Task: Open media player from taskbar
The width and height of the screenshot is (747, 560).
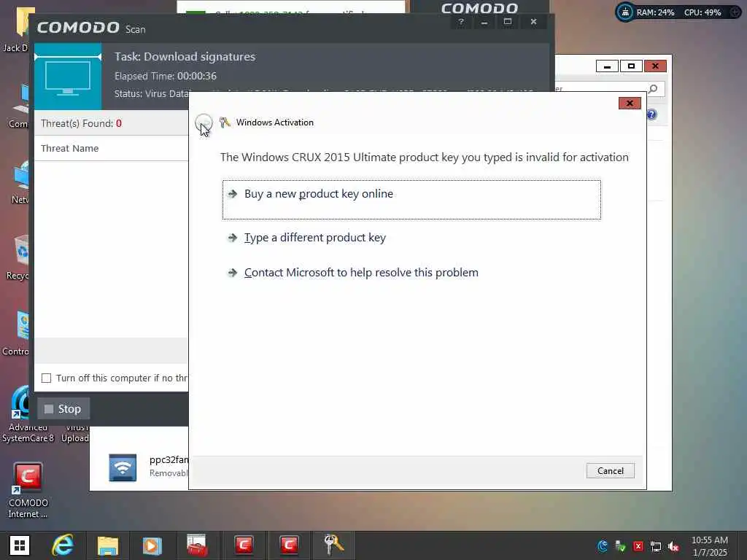Action: tap(152, 545)
